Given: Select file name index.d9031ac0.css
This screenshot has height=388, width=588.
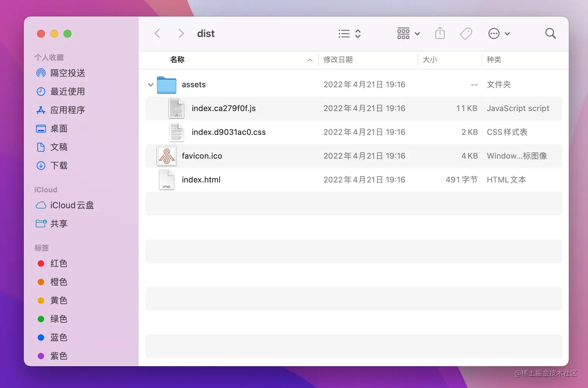Looking at the screenshot, I should [x=229, y=132].
